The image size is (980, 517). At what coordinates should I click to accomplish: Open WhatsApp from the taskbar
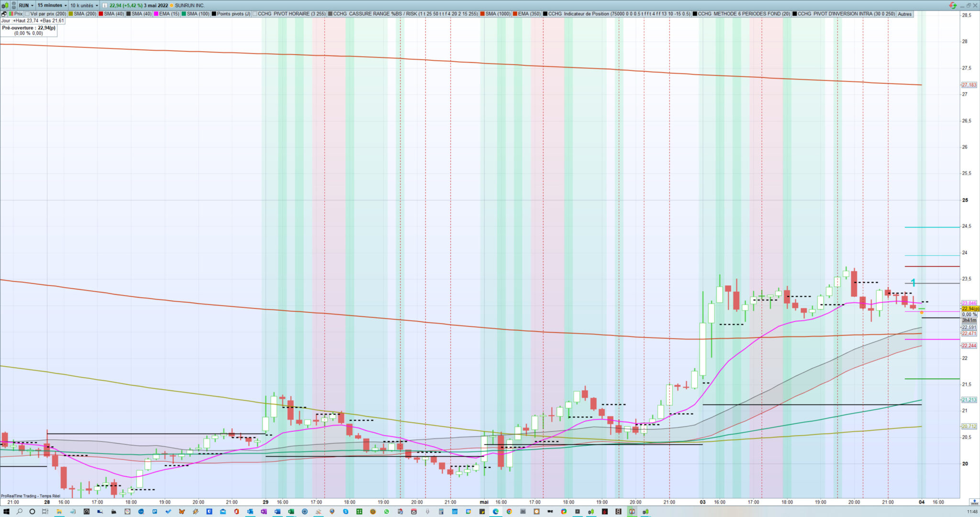tap(387, 512)
